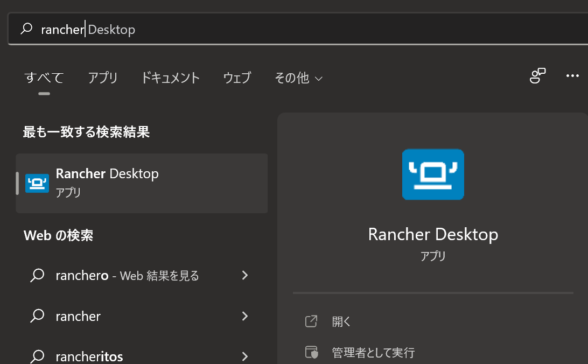Click large Rancher Desktop icon in details pane
Viewport: 588px width, 364px height.
point(433,174)
